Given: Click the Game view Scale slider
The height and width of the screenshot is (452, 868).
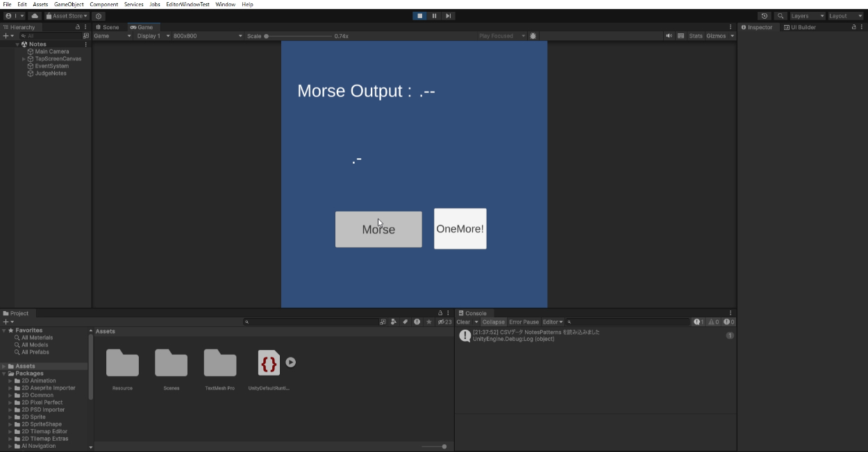Looking at the screenshot, I should click(x=299, y=36).
